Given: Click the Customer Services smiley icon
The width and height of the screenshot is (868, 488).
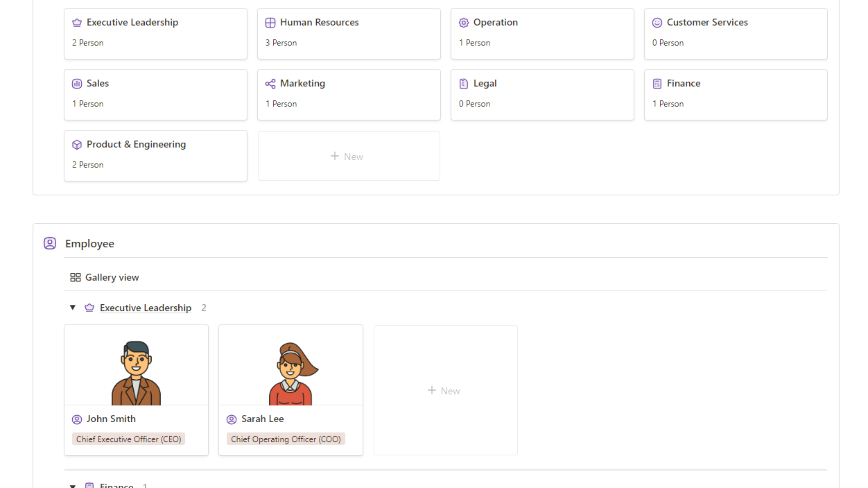Looking at the screenshot, I should pyautogui.click(x=657, y=23).
